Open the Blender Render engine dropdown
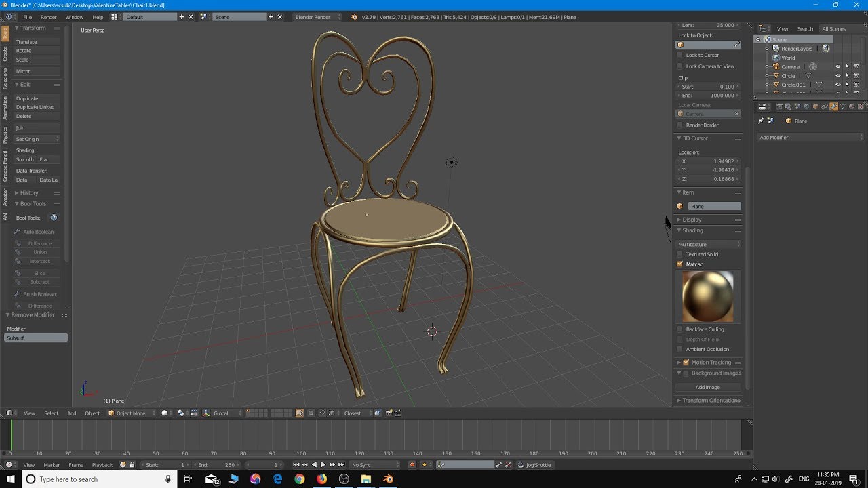The image size is (868, 488). [318, 17]
